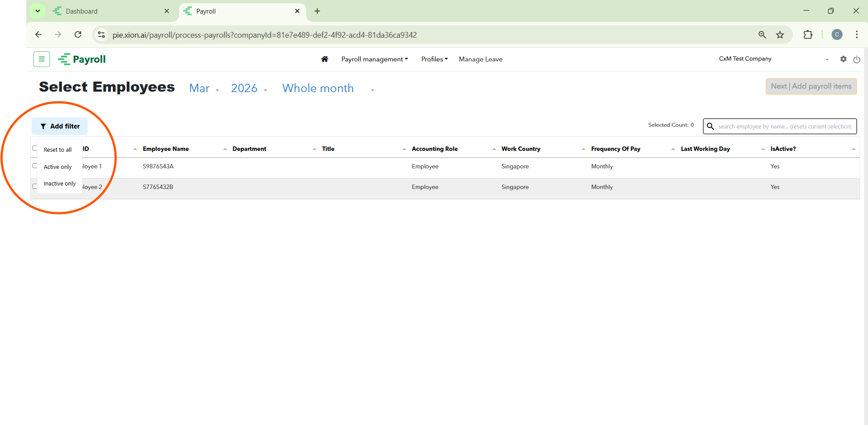
Task: Open the hamburger sidebar menu
Action: click(42, 59)
